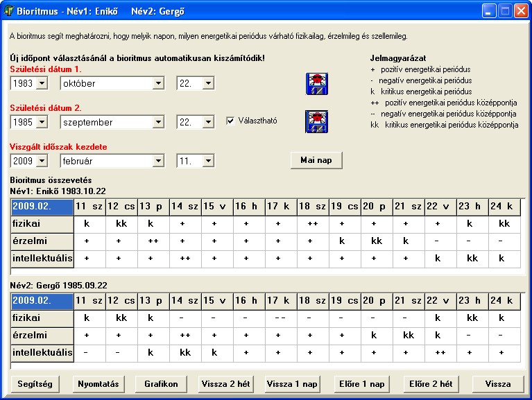Click the Segítség button
Screen dimensions: 532x400
[x=35, y=384]
